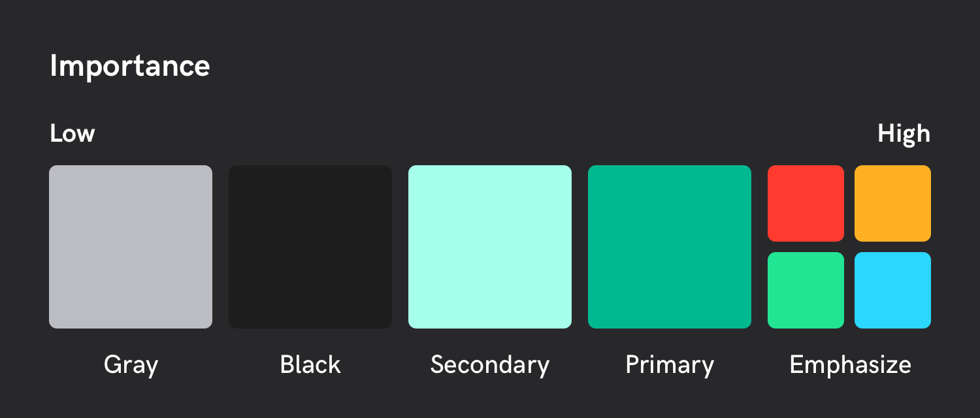Click the Primary green color swatch
The height and width of the screenshot is (418, 980).
[x=670, y=247]
